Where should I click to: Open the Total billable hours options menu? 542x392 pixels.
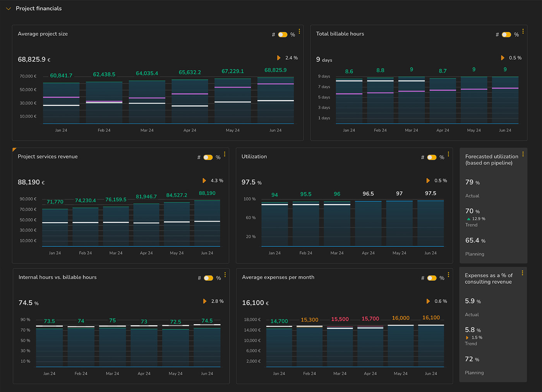(523, 32)
